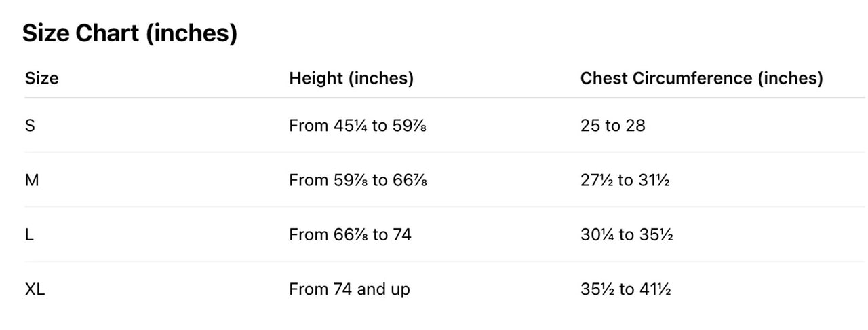868x330 pixels.
Task: Click height value From 74 and up
Action: [349, 289]
